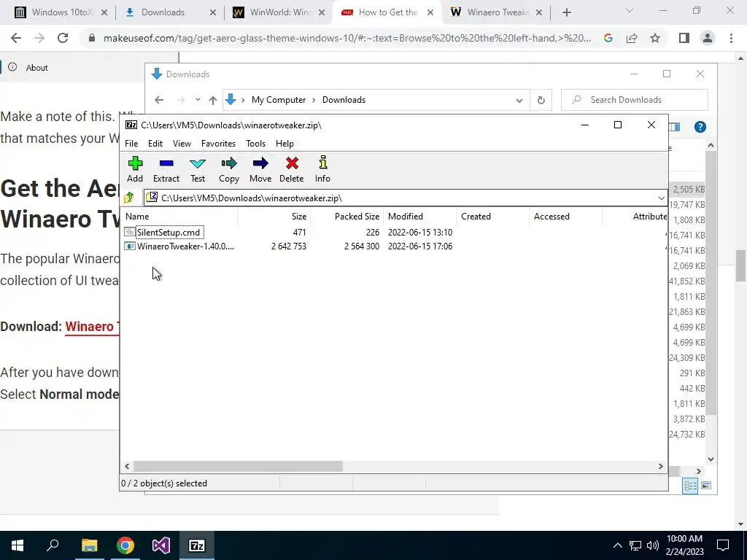Expand Explorer address bar history dropdown
The width and height of the screenshot is (747, 560).
click(x=519, y=100)
